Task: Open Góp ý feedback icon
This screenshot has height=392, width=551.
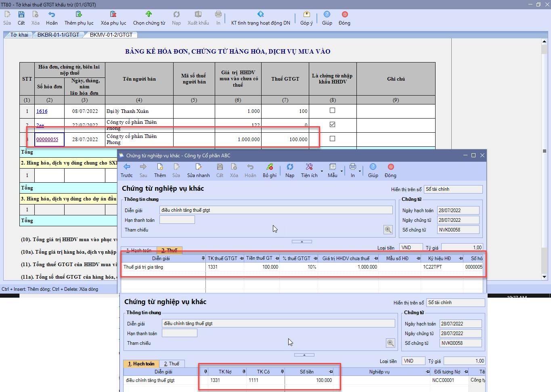Action: (x=306, y=15)
